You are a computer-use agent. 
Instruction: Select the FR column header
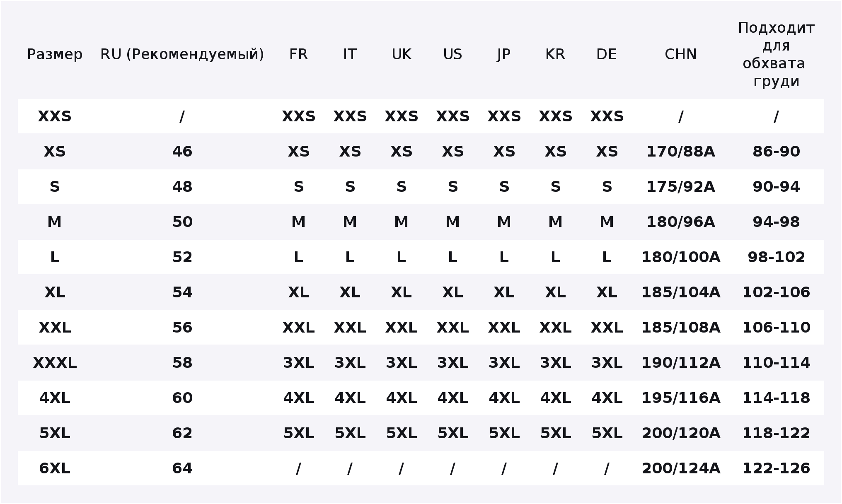pyautogui.click(x=298, y=54)
